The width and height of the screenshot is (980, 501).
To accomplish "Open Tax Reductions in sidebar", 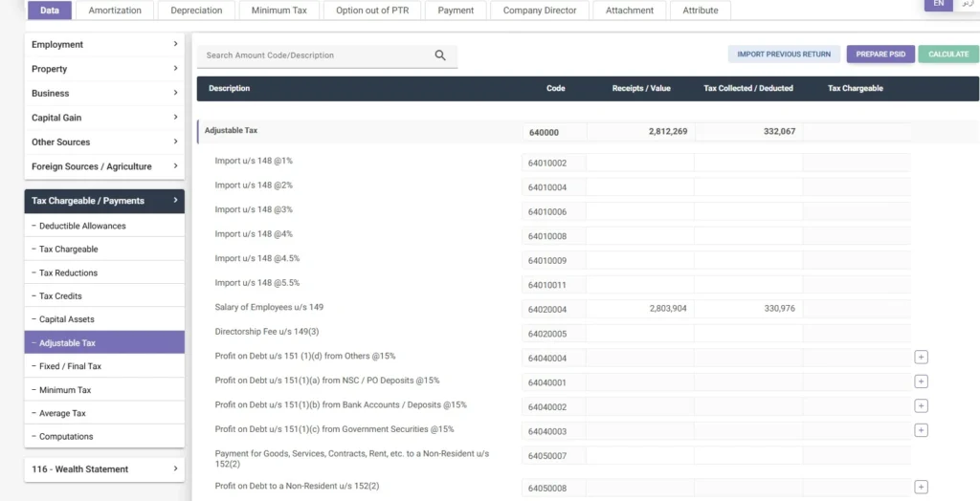I will click(x=104, y=273).
